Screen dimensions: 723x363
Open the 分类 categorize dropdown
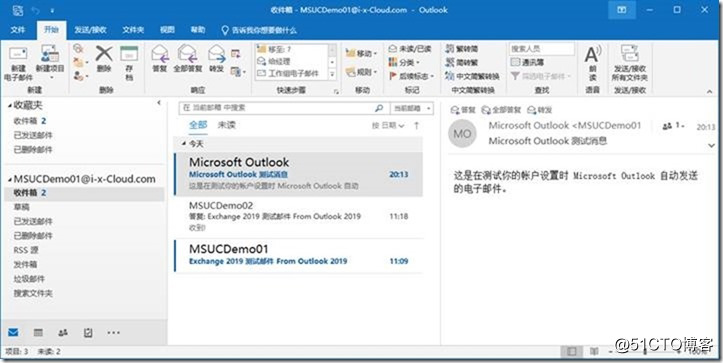(404, 62)
